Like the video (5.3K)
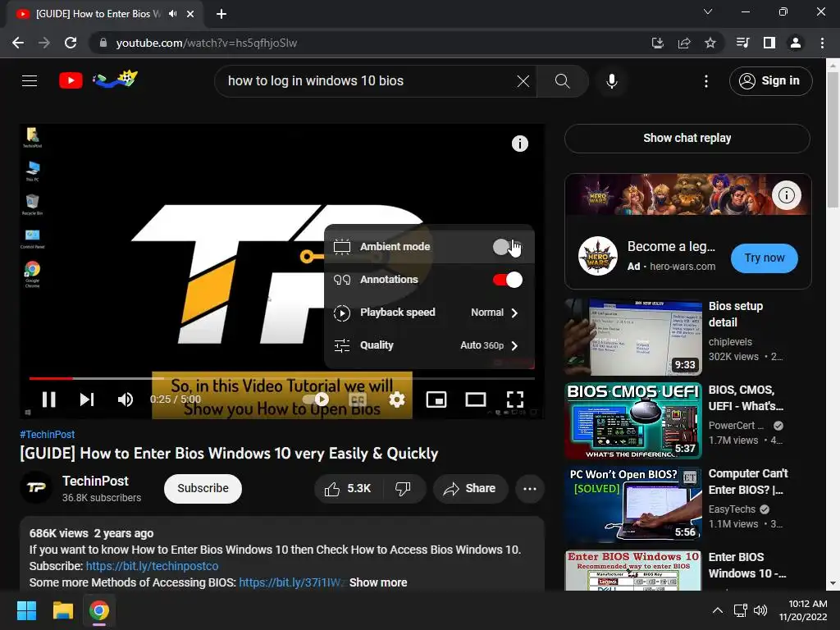 [347, 489]
